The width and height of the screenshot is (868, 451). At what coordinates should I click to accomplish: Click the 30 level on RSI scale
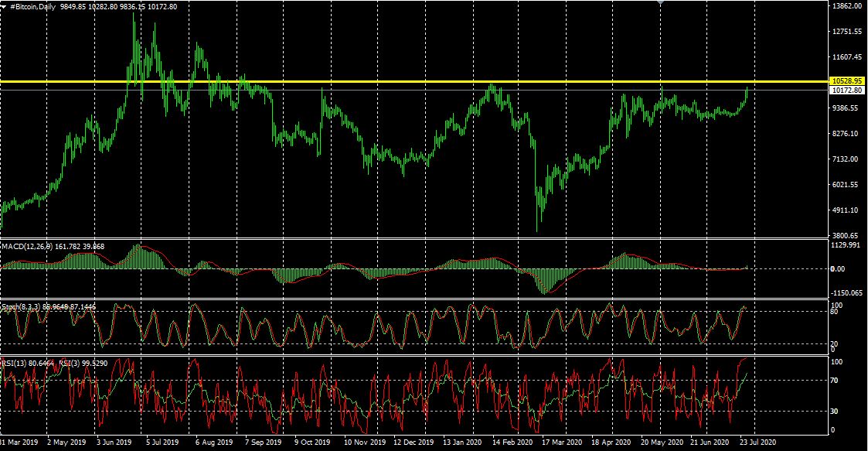coord(835,412)
